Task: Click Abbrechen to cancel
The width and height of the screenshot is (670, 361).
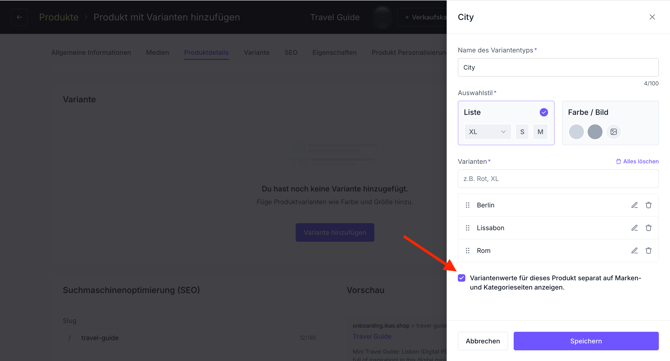Action: click(x=483, y=341)
